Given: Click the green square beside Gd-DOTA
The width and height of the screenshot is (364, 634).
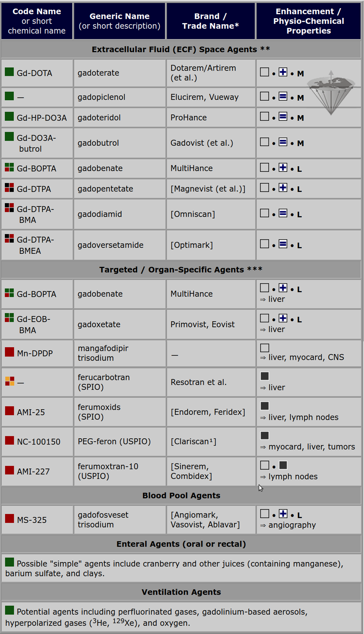Looking at the screenshot, I should [x=9, y=72].
